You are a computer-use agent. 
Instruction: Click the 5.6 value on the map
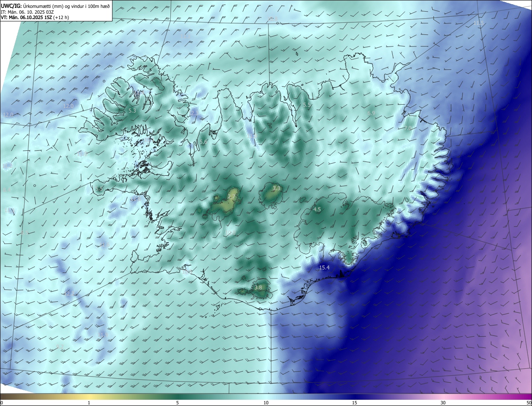pos(203,142)
